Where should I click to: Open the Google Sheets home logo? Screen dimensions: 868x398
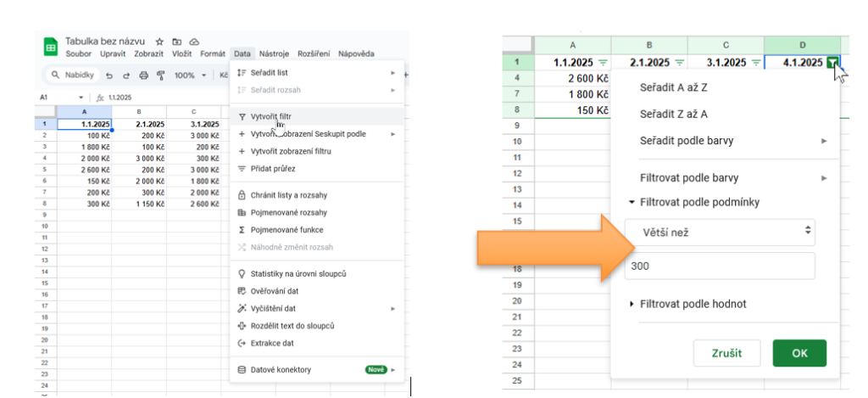tap(50, 47)
